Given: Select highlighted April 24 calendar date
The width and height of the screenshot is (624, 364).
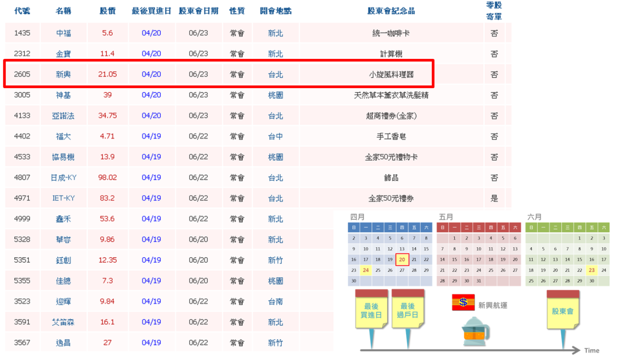Looking at the screenshot, I should [x=366, y=270].
